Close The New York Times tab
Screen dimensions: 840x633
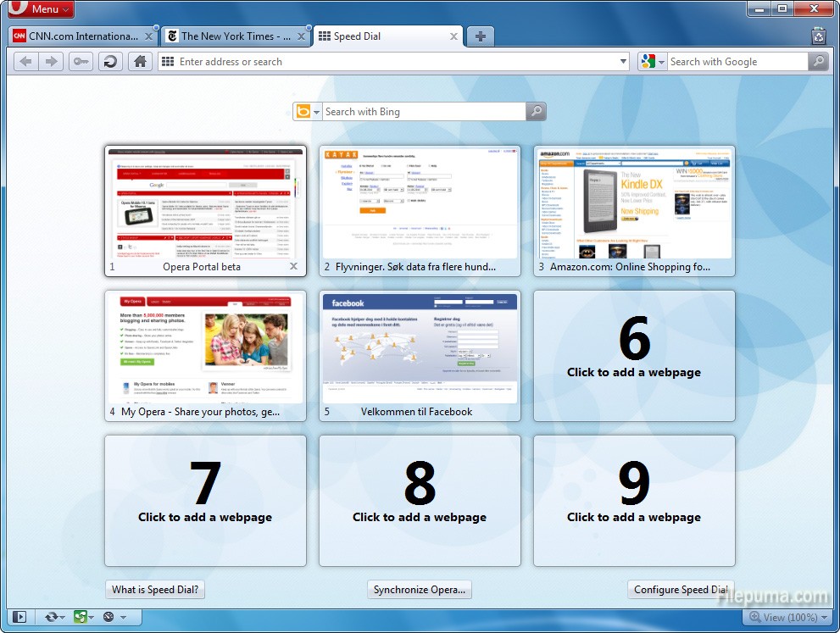[x=301, y=36]
